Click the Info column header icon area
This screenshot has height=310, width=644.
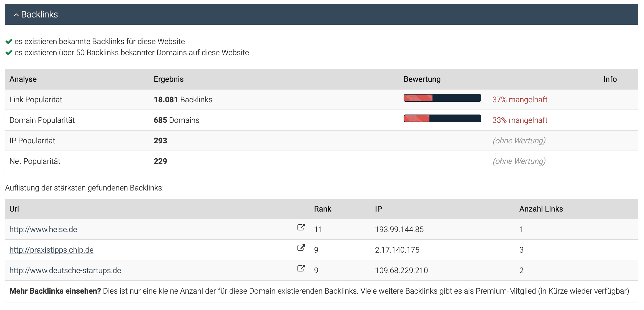610,79
